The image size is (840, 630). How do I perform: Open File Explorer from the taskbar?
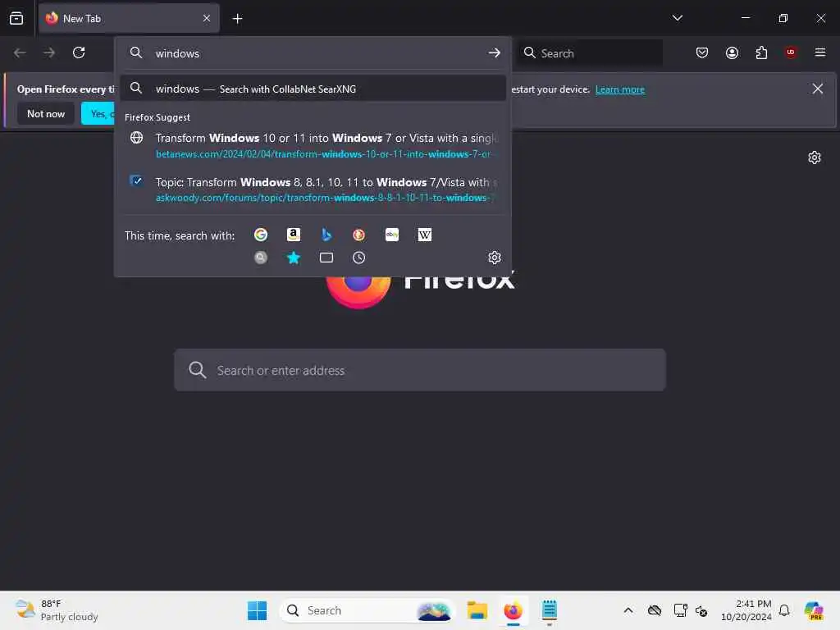point(477,610)
